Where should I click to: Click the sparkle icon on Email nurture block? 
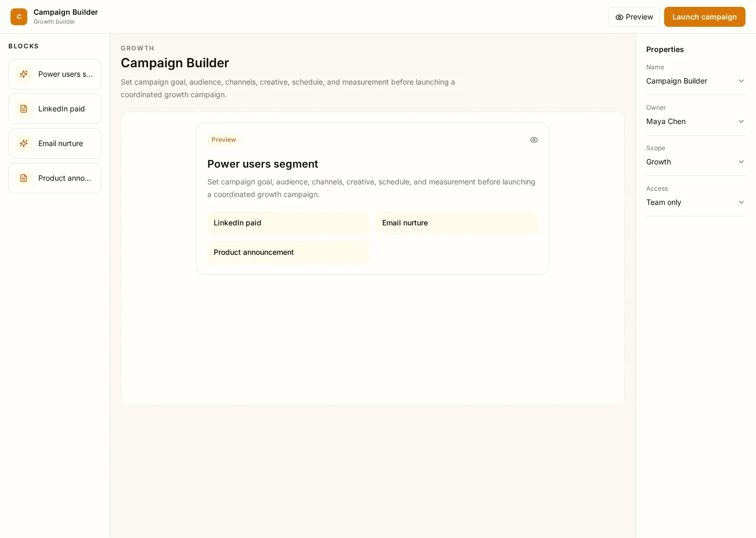pos(24,143)
